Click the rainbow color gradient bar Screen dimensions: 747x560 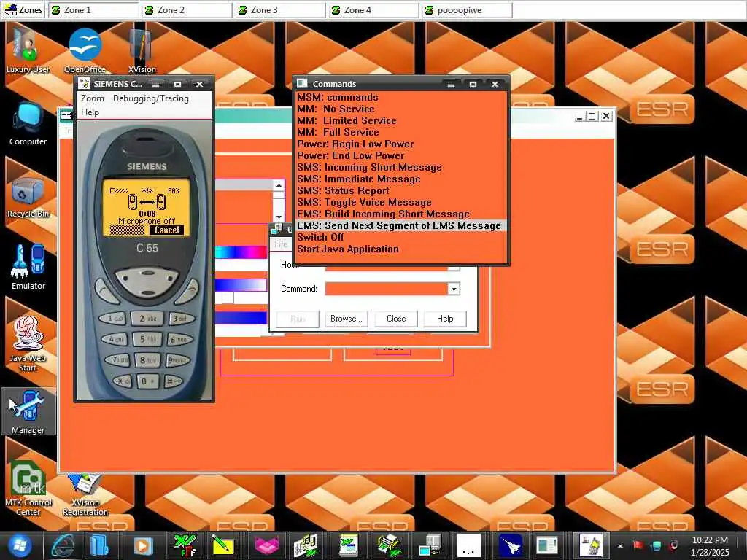pos(241,252)
